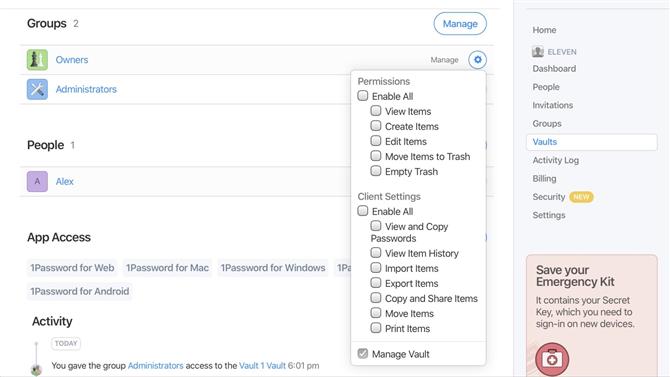The height and width of the screenshot is (377, 670).
Task: Click Alex's purple avatar icon
Action: click(x=37, y=181)
